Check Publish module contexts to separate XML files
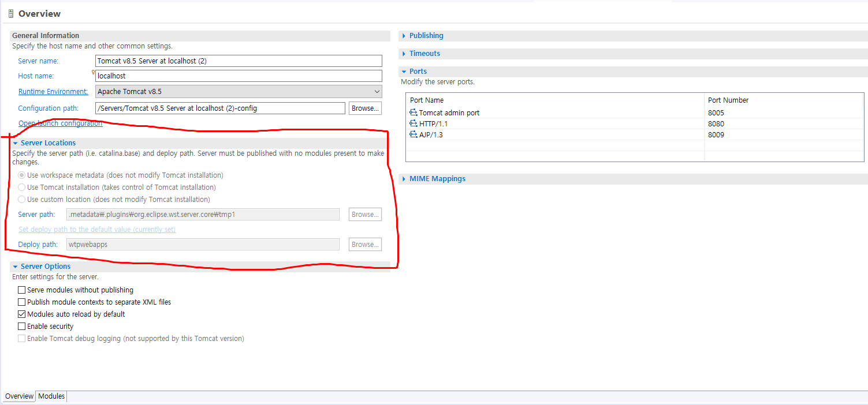The image size is (868, 405). click(22, 302)
